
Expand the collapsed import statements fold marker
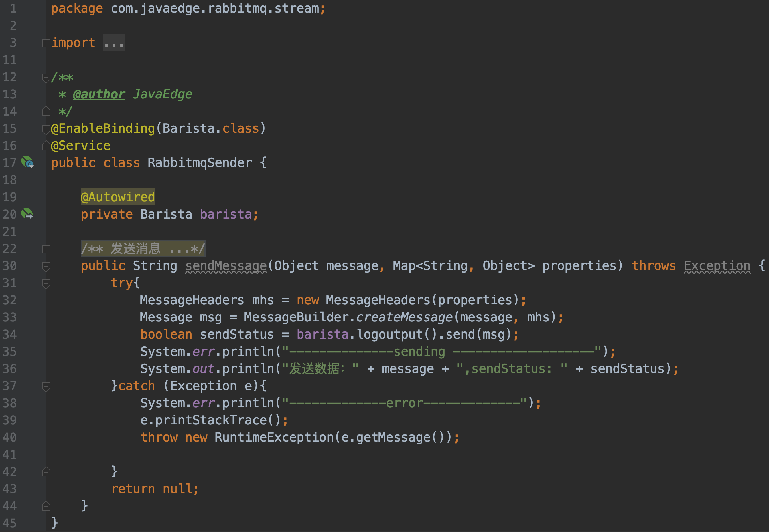[x=46, y=43]
